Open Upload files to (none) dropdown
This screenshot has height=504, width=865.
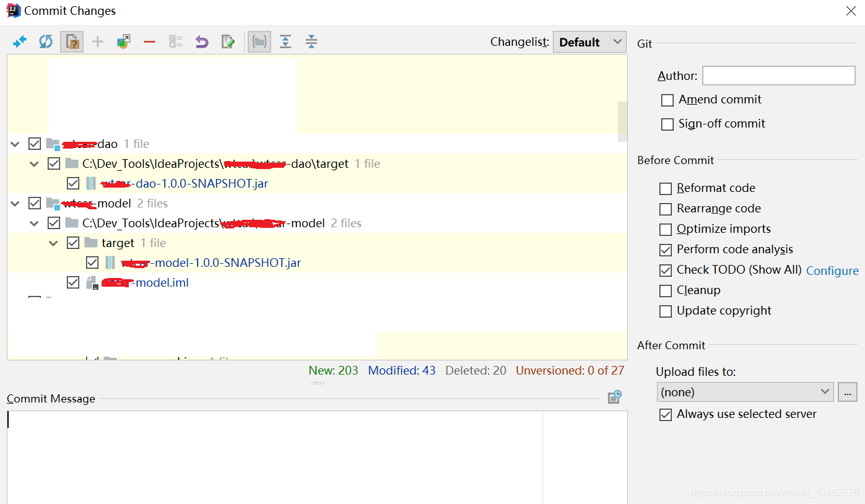tap(745, 392)
